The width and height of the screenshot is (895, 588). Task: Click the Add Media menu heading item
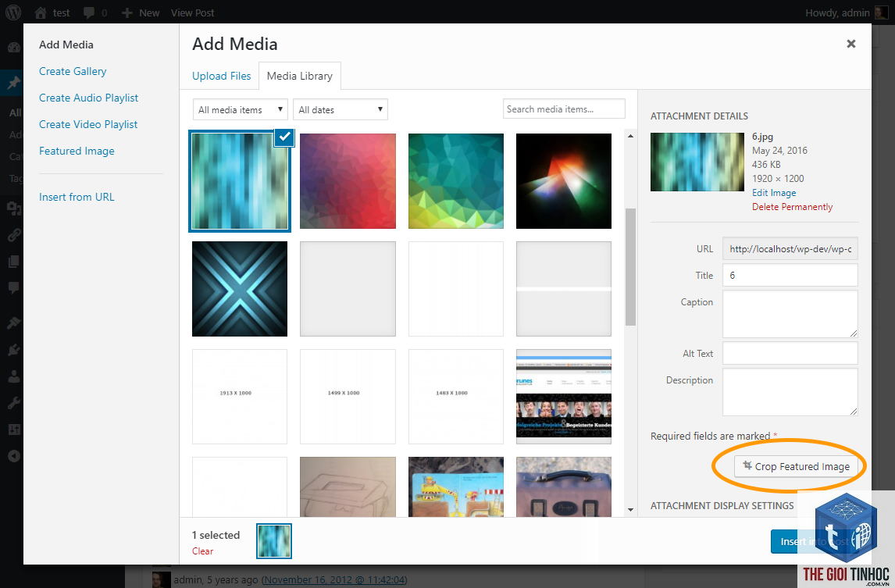tap(66, 45)
